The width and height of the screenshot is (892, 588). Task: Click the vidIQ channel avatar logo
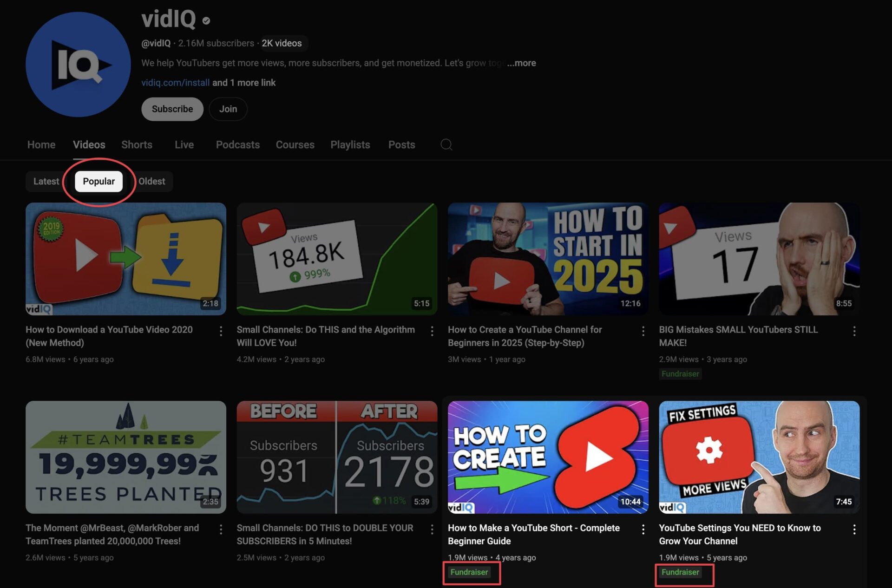coord(78,65)
